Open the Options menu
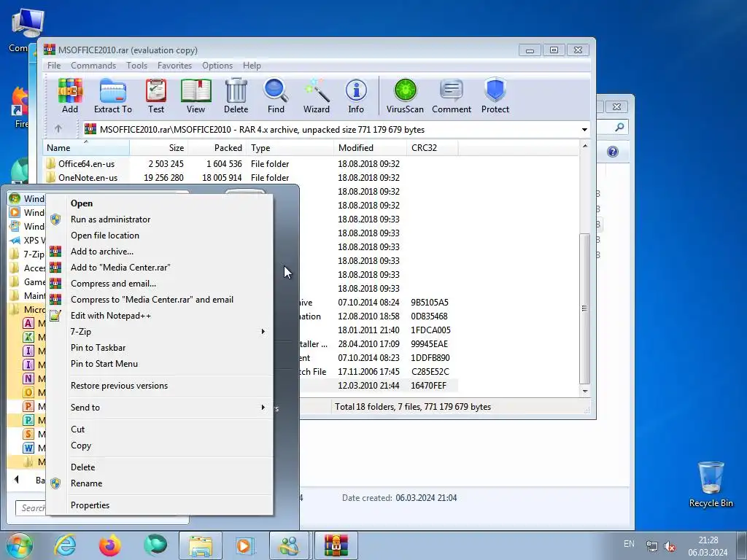747x560 pixels. (x=217, y=66)
